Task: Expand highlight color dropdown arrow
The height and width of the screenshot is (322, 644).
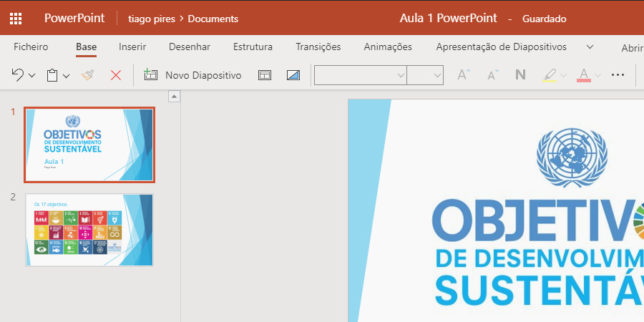Action: tap(564, 76)
